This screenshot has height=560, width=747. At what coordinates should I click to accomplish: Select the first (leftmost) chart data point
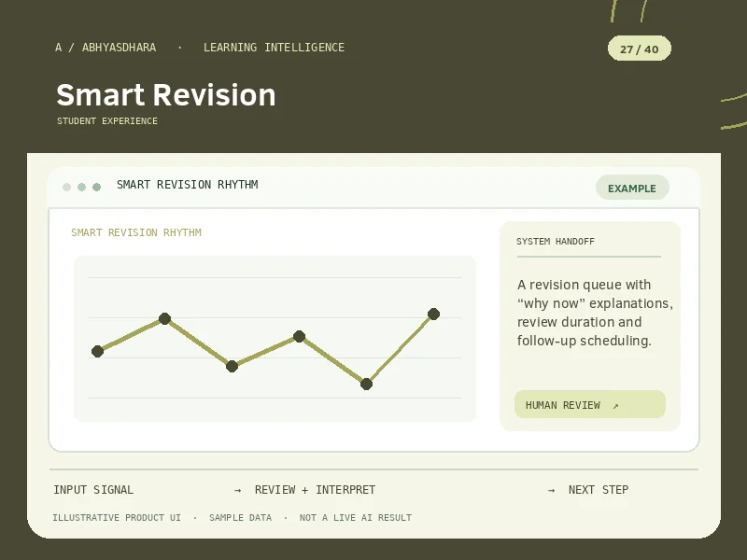click(x=98, y=352)
